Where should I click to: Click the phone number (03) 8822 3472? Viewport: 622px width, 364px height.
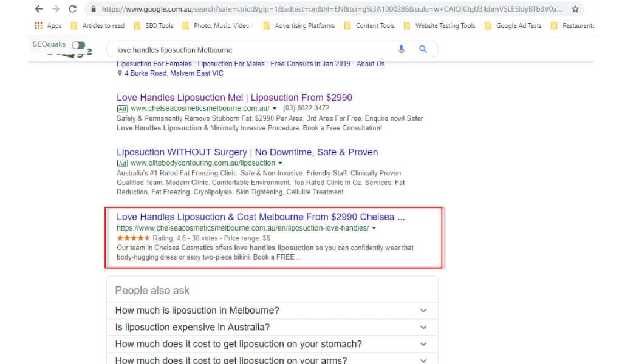click(x=306, y=108)
